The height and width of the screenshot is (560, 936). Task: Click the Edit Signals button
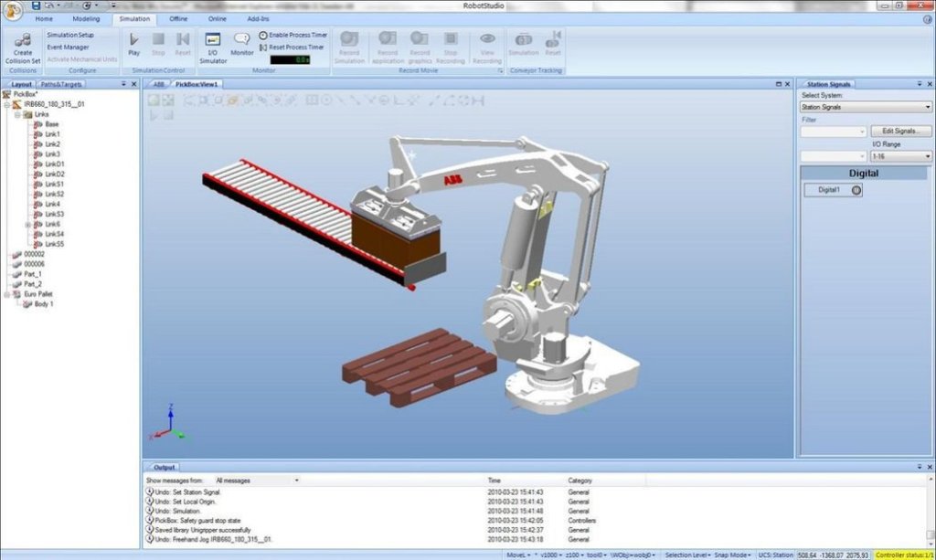tap(899, 132)
